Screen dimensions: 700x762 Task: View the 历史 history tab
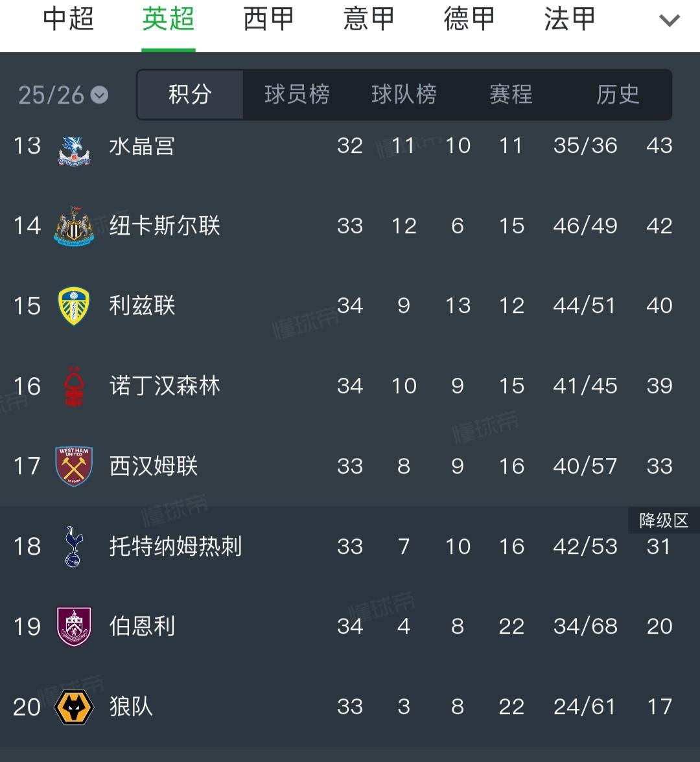click(618, 95)
